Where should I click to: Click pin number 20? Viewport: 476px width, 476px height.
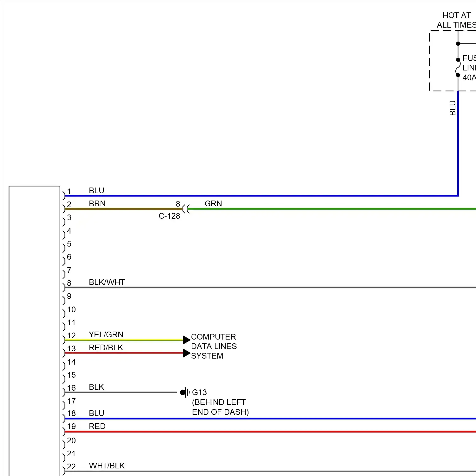click(x=71, y=440)
